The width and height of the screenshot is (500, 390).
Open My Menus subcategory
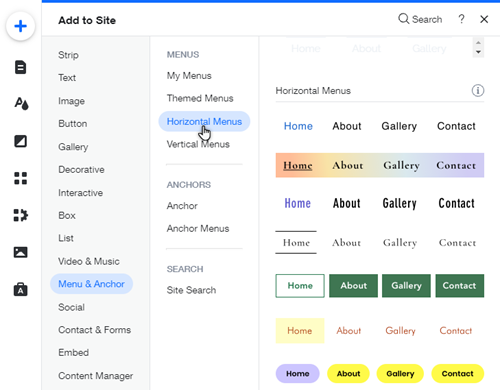click(189, 76)
